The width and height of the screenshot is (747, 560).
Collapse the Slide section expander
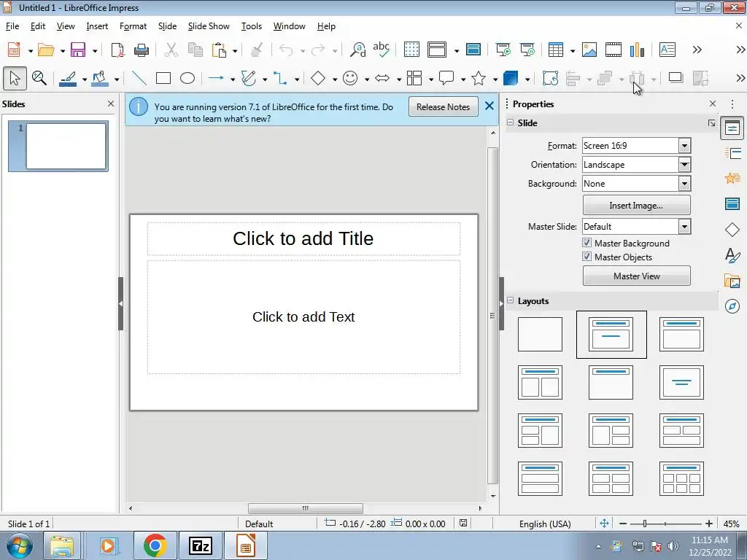510,122
